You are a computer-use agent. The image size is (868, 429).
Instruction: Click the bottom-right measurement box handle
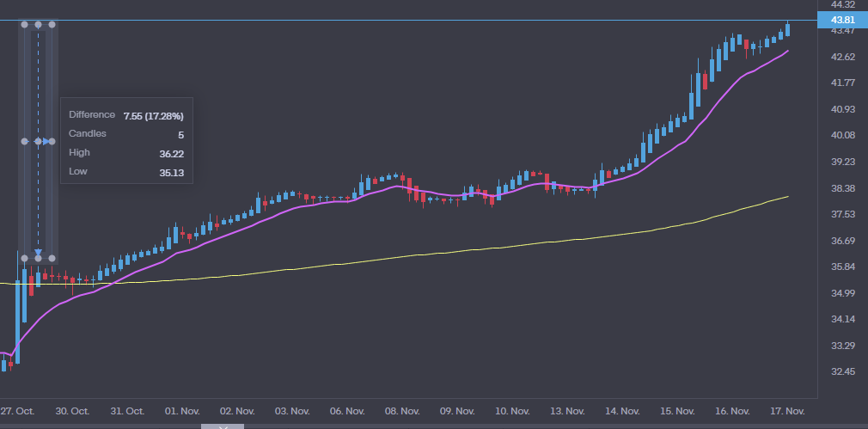[52, 258]
